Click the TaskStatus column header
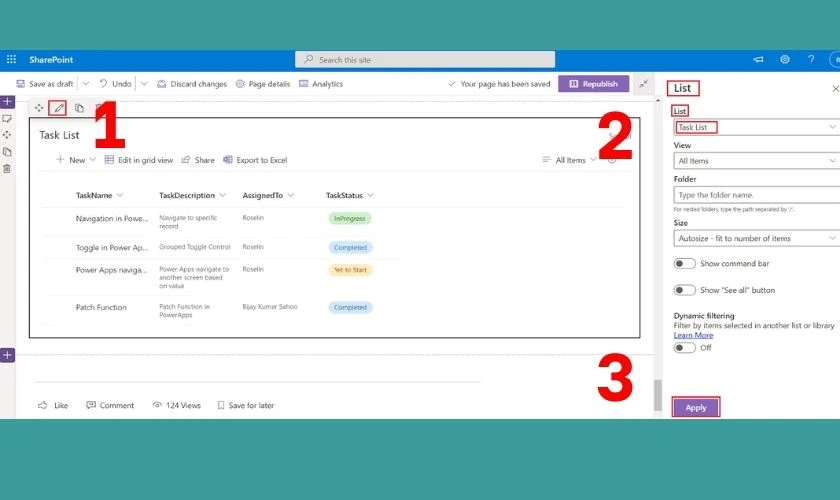The image size is (840, 500). (x=349, y=195)
